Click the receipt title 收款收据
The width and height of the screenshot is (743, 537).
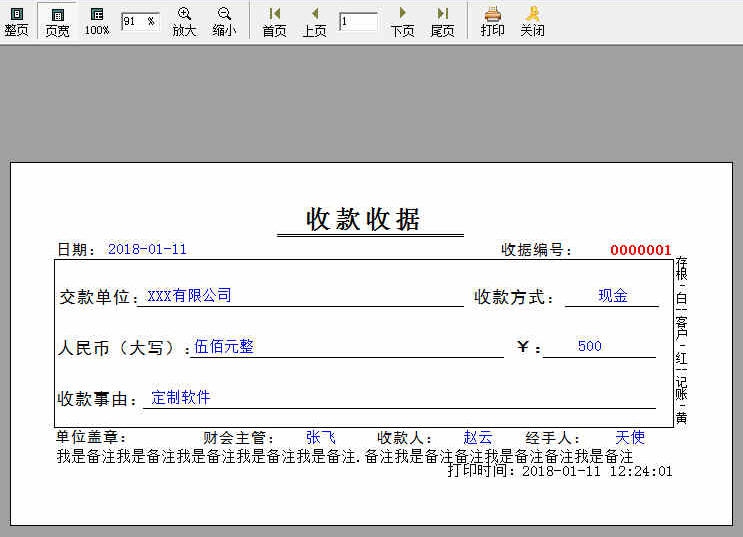(x=363, y=220)
